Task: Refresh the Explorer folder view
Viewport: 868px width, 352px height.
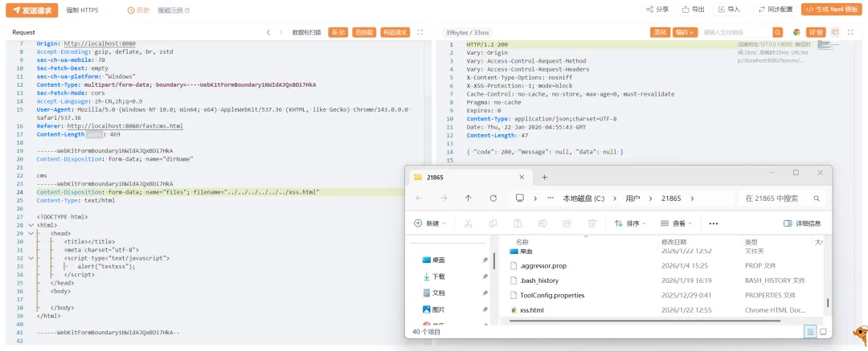Action: click(493, 198)
